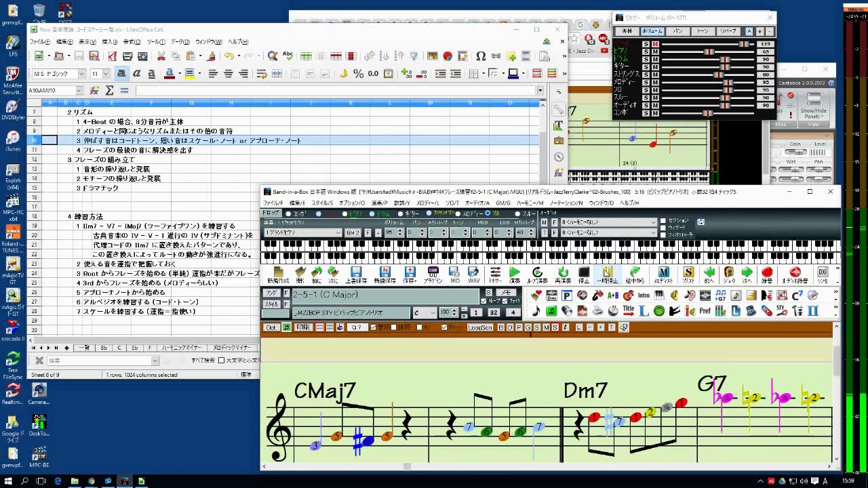
Task: Toggle the セクション checkbox
Action: (x=663, y=221)
